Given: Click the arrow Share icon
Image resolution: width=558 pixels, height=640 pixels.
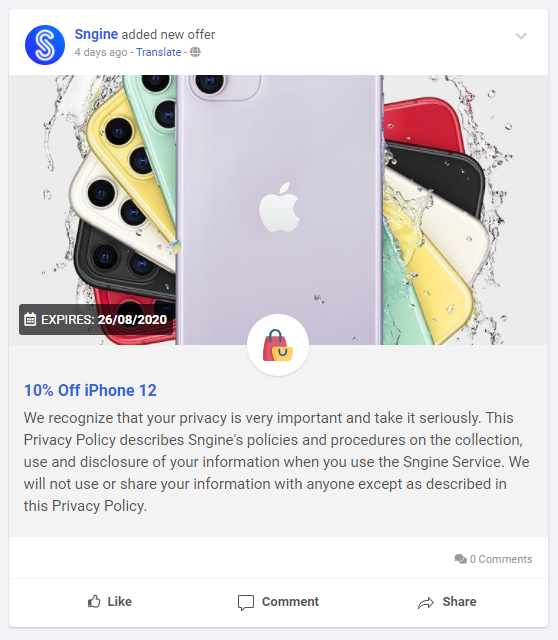Looking at the screenshot, I should point(426,602).
